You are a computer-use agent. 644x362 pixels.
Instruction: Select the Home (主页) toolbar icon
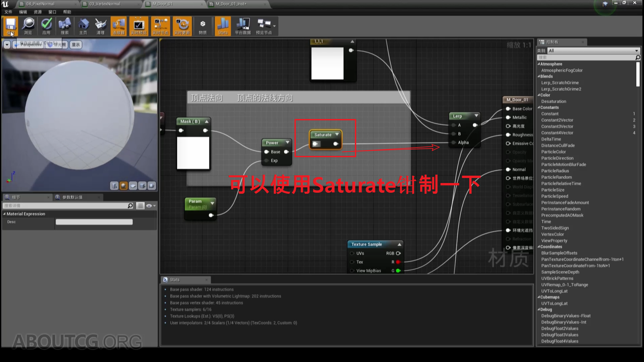pyautogui.click(x=83, y=26)
